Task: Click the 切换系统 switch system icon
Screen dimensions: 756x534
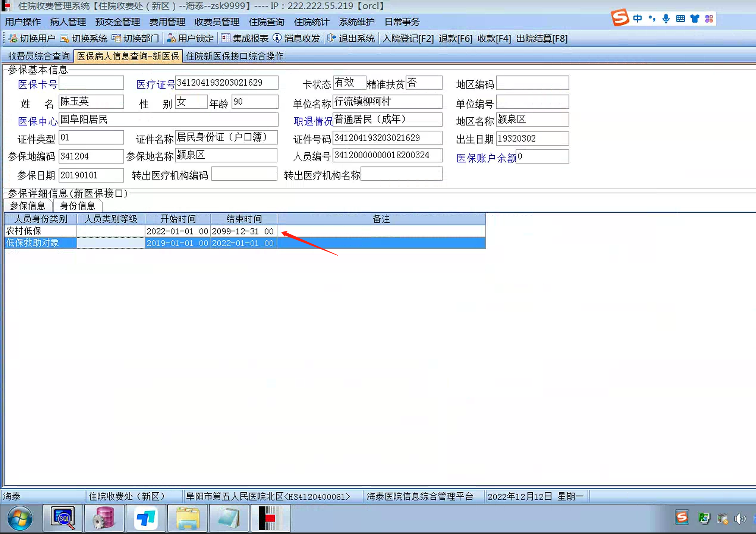Action: (x=65, y=38)
